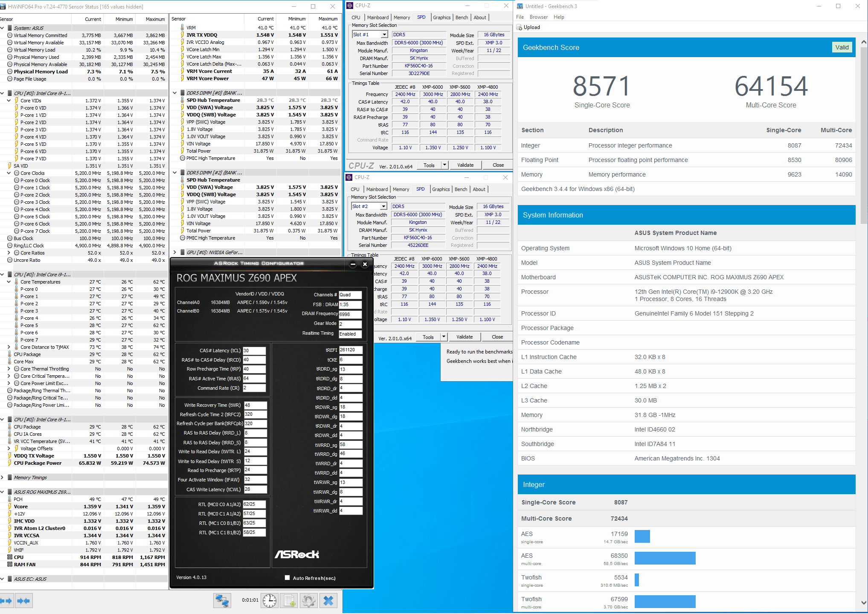Click Geekbench 3 title bar icon

(x=520, y=6)
